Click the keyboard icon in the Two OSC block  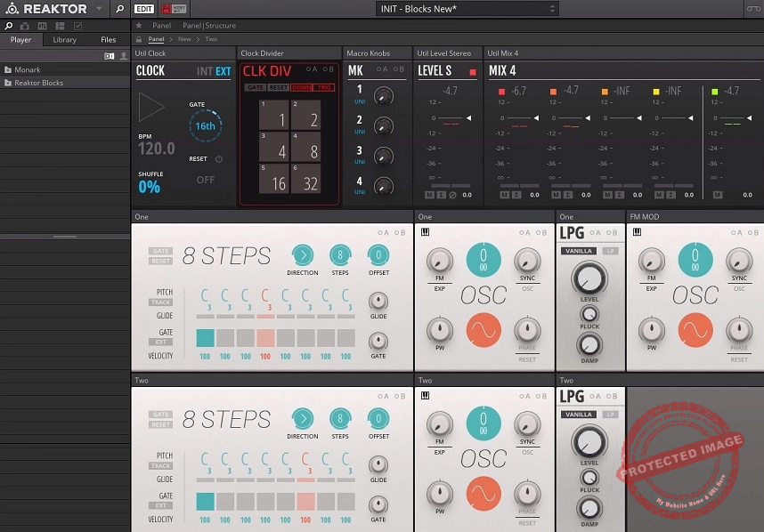[x=425, y=396]
